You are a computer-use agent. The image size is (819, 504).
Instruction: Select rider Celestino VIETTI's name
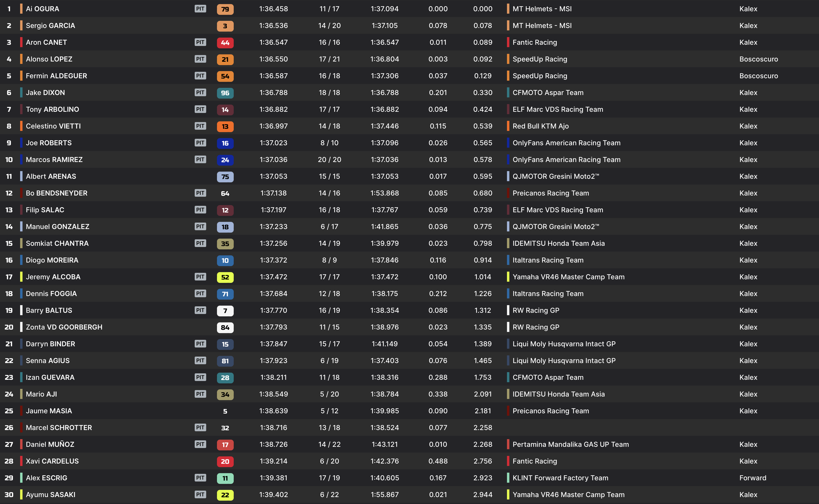53,126
